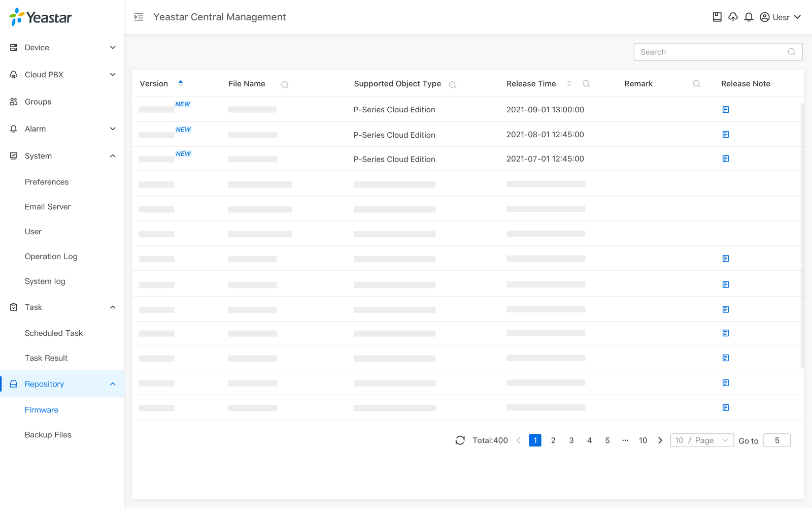Click the Release Note column header

click(x=746, y=84)
